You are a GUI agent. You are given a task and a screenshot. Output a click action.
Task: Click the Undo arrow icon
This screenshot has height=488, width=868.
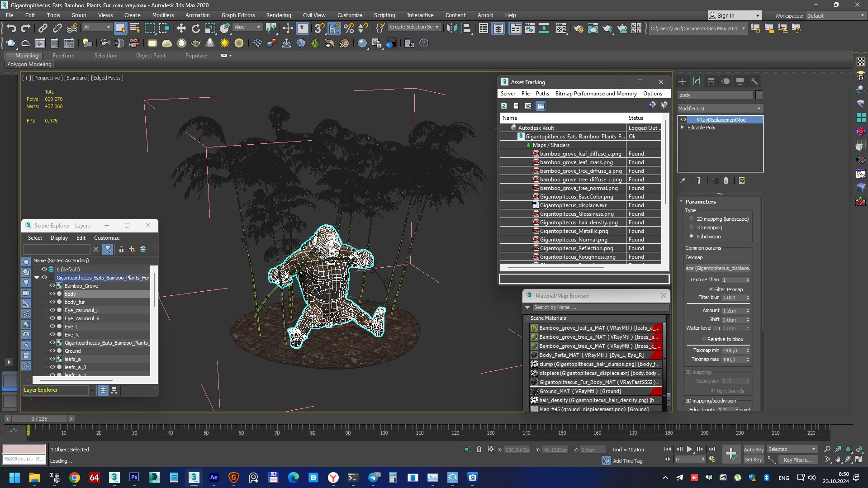point(11,28)
